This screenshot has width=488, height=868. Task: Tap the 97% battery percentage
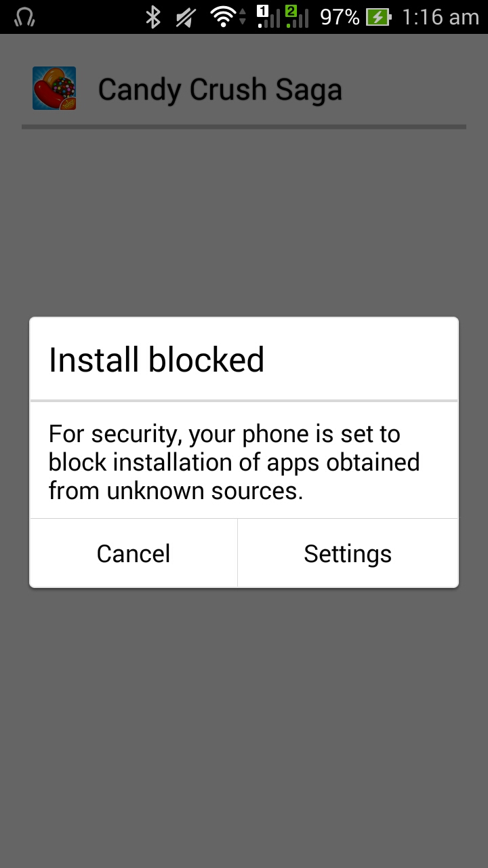[x=340, y=17]
